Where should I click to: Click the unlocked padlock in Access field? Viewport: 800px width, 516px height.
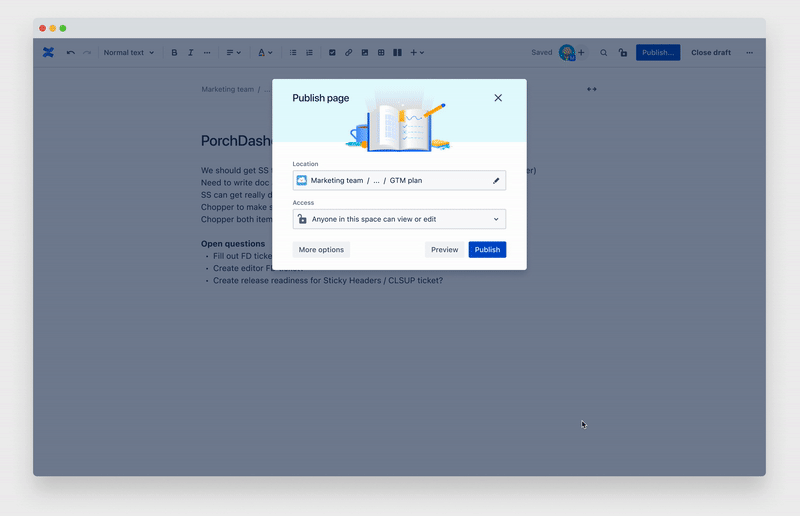click(302, 219)
